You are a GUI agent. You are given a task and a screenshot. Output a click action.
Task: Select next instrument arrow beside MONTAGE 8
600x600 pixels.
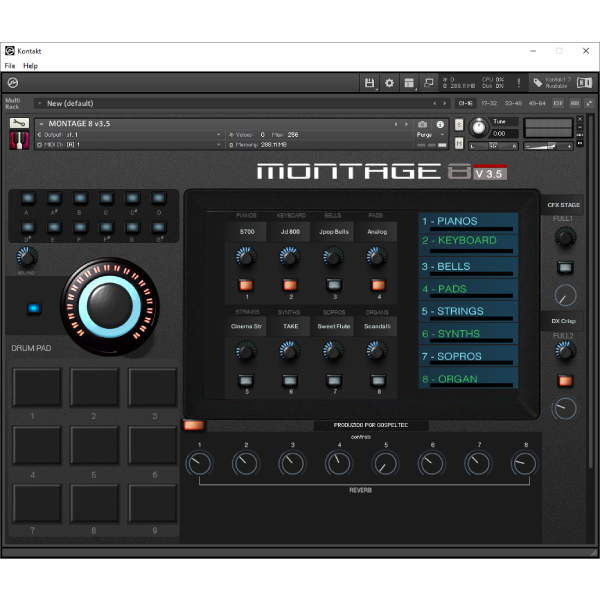[x=406, y=124]
